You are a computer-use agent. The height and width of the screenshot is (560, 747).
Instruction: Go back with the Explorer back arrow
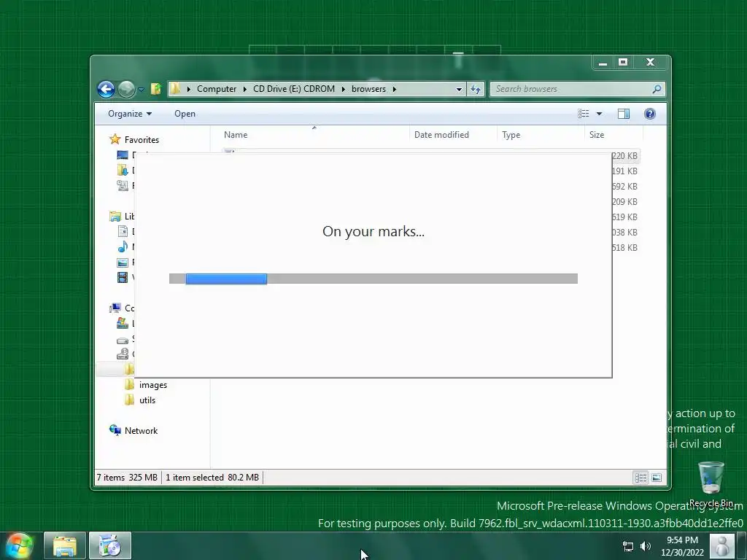[x=106, y=89]
